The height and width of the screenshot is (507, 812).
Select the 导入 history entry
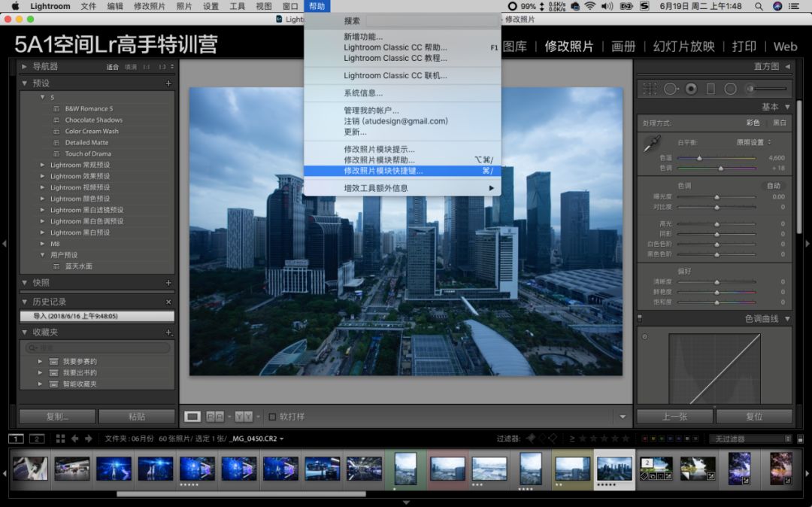97,316
